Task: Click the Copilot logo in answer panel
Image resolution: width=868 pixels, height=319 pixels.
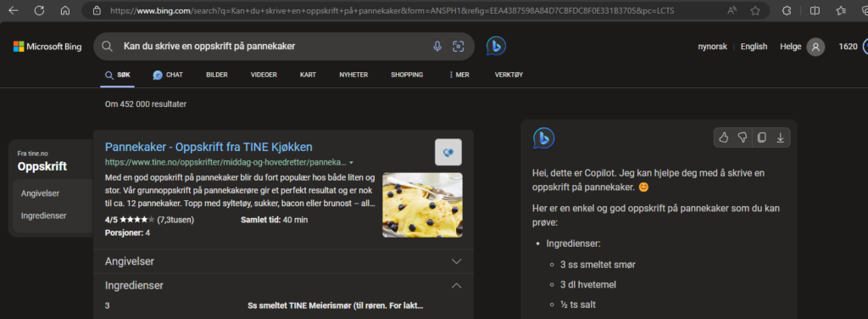Action: coord(543,138)
